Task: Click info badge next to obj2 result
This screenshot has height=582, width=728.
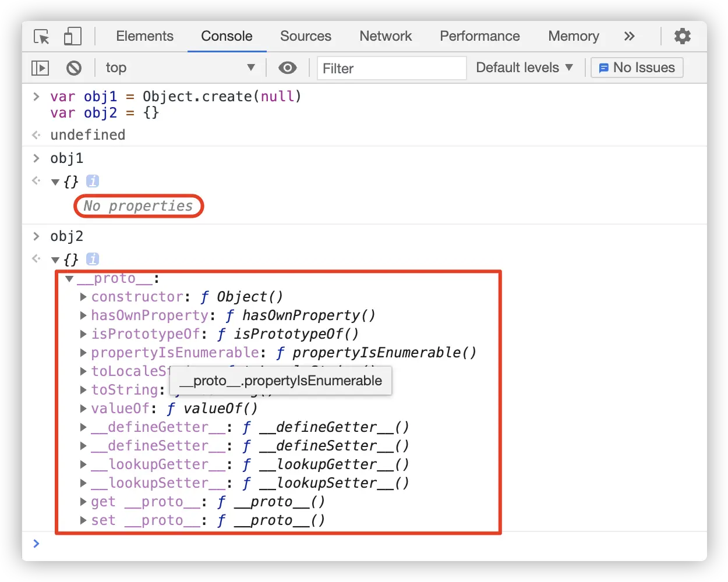Action: click(x=93, y=259)
